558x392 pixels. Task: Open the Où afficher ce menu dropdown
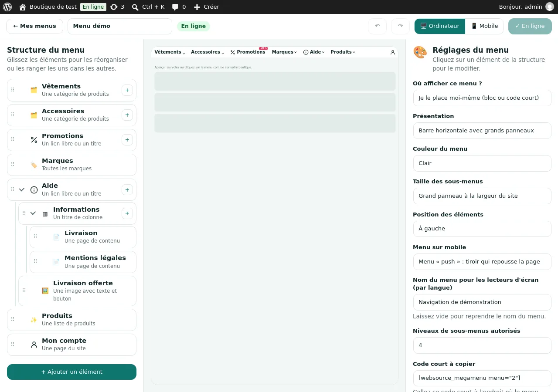click(482, 98)
